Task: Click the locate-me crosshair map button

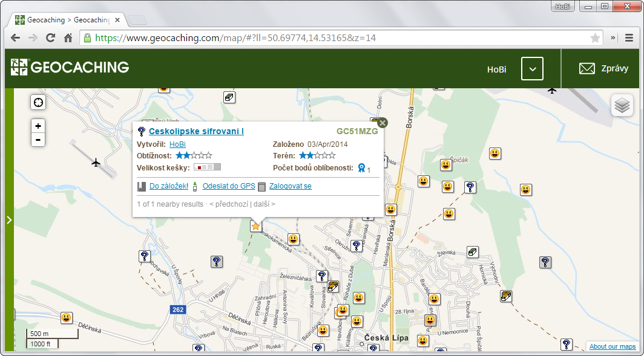Action: pos(38,102)
